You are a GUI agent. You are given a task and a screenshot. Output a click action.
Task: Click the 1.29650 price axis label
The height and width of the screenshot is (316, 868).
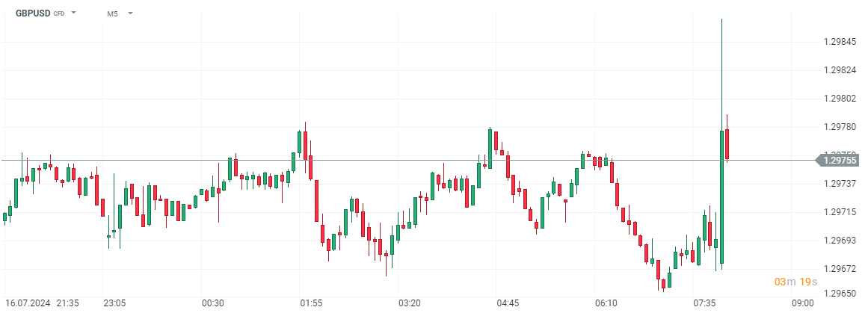coord(840,294)
